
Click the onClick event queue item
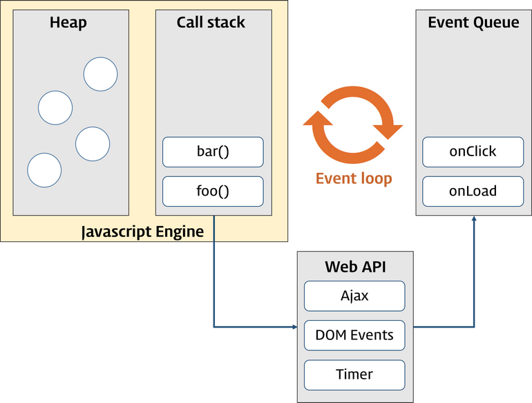tap(473, 152)
